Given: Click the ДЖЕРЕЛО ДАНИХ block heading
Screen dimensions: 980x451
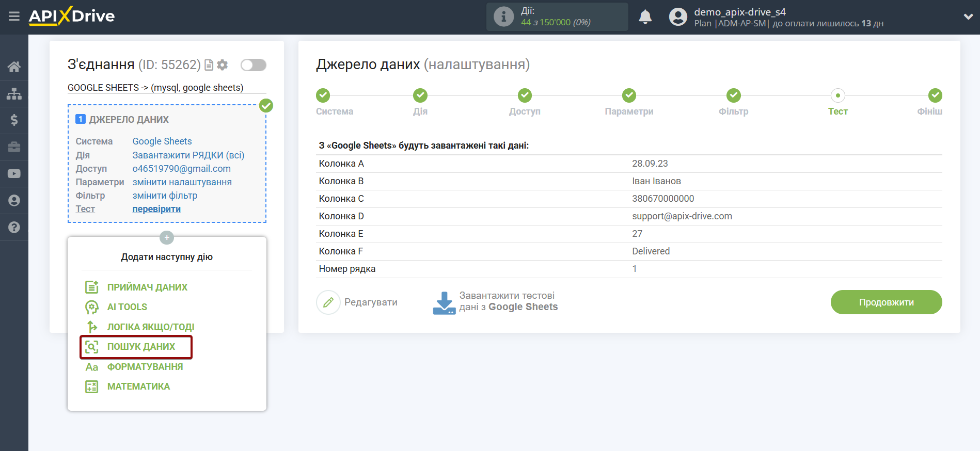Looking at the screenshot, I should [129, 120].
